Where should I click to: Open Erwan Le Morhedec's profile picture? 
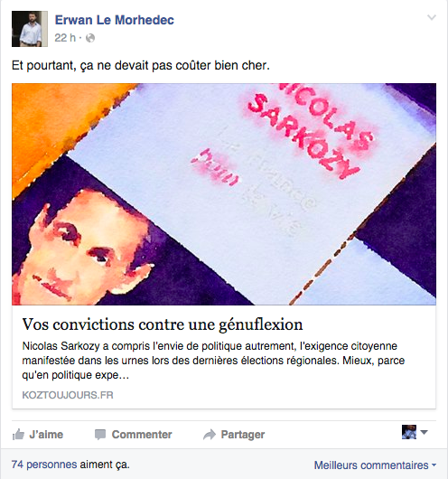tap(30, 29)
